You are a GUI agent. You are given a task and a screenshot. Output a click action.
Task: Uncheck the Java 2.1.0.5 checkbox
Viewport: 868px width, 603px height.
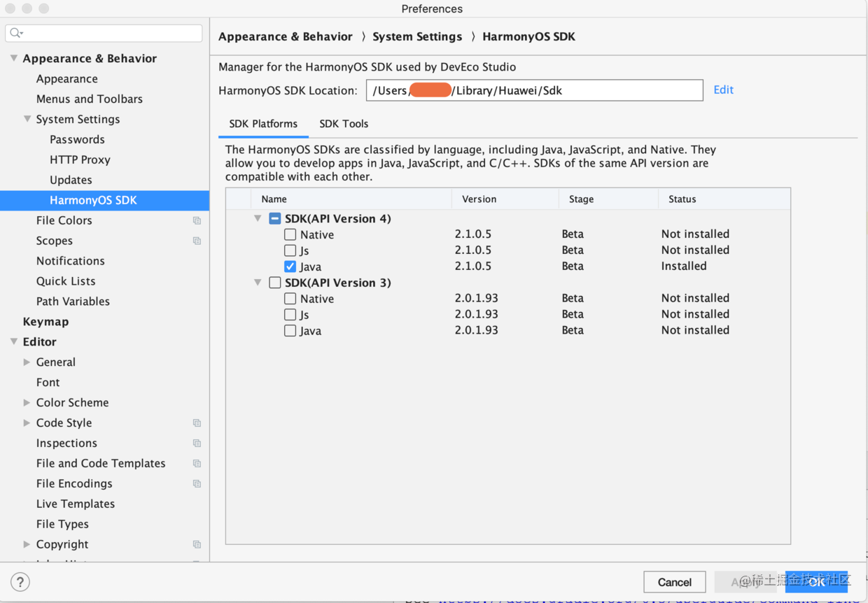(290, 267)
